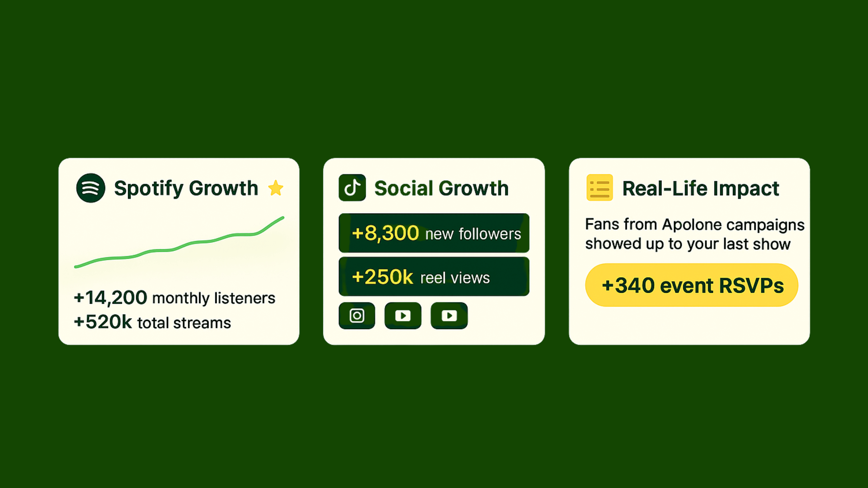Viewport: 868px width, 488px height.
Task: Select the +8,300 new followers bar
Action: [x=434, y=233]
